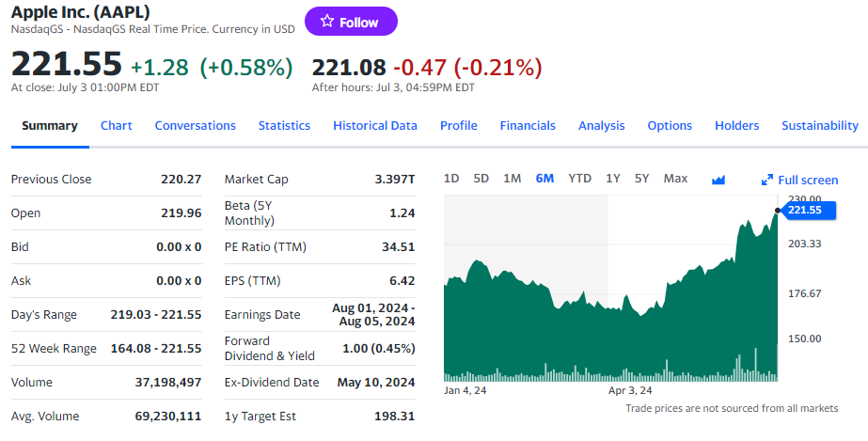
Task: Click the +1.28 price change value
Action: point(160,68)
